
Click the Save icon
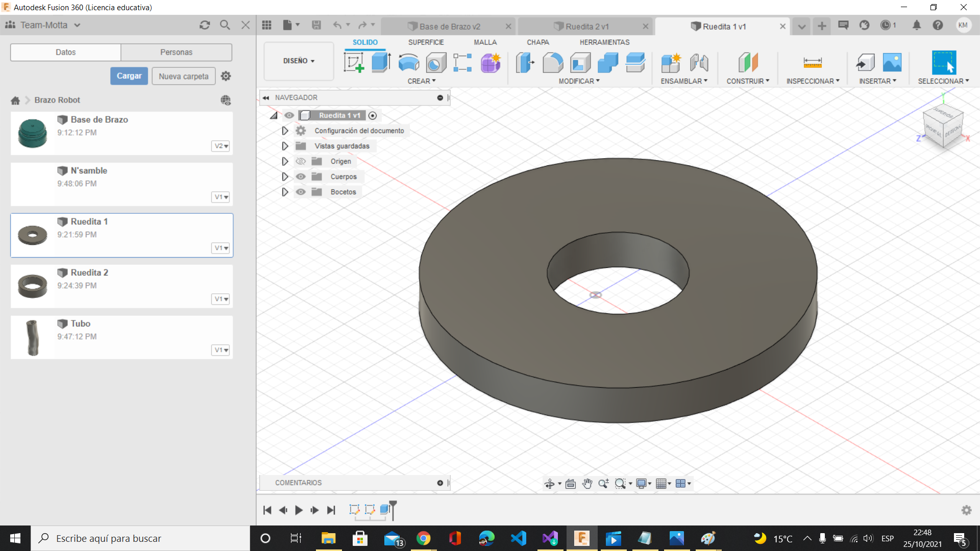[316, 25]
